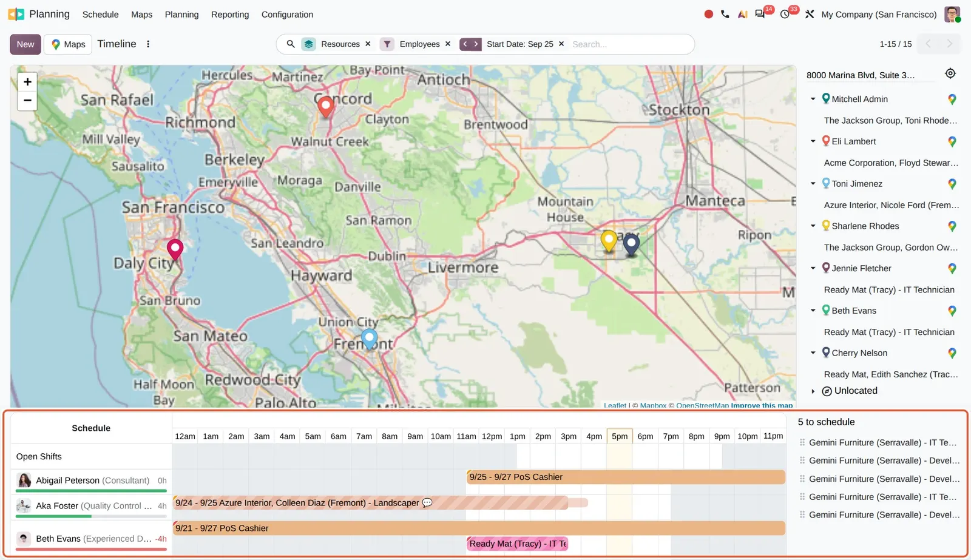Open Google Maps route for Toni Jimenez

pyautogui.click(x=952, y=184)
